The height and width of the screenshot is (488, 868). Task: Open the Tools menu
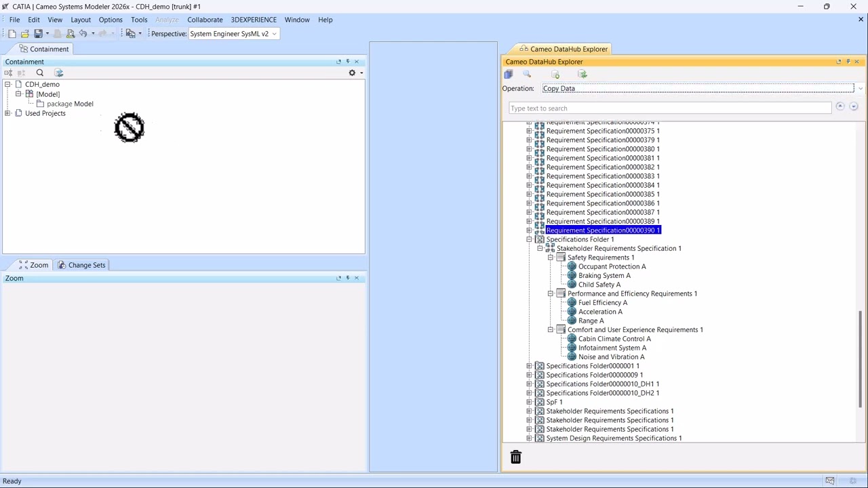click(x=139, y=20)
